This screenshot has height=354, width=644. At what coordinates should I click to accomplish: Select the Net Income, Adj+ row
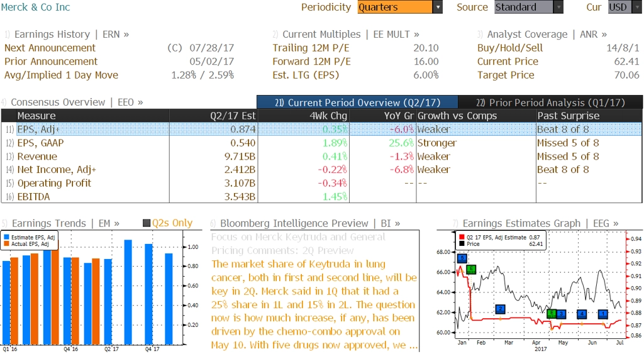pyautogui.click(x=321, y=169)
